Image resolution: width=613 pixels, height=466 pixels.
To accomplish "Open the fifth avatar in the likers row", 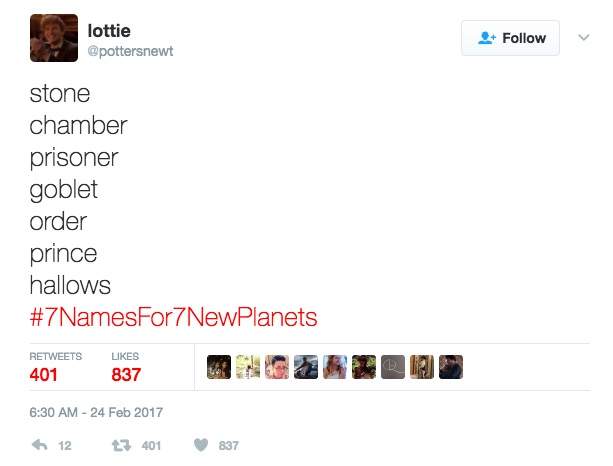I will pos(336,368).
